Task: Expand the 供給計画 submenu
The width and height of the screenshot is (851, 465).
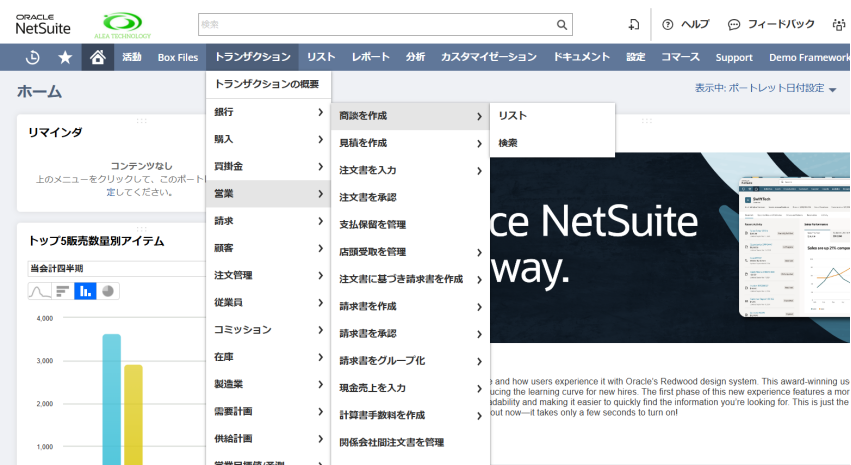Action: pos(269,438)
